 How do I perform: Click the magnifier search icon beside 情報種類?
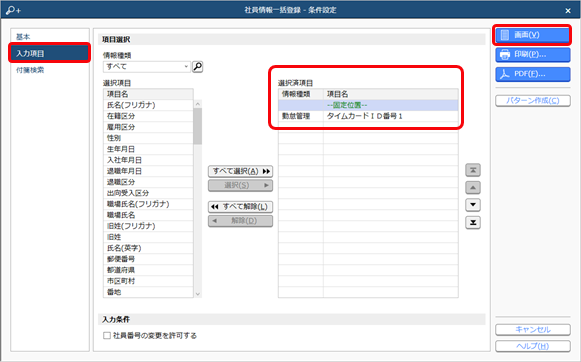click(x=197, y=67)
